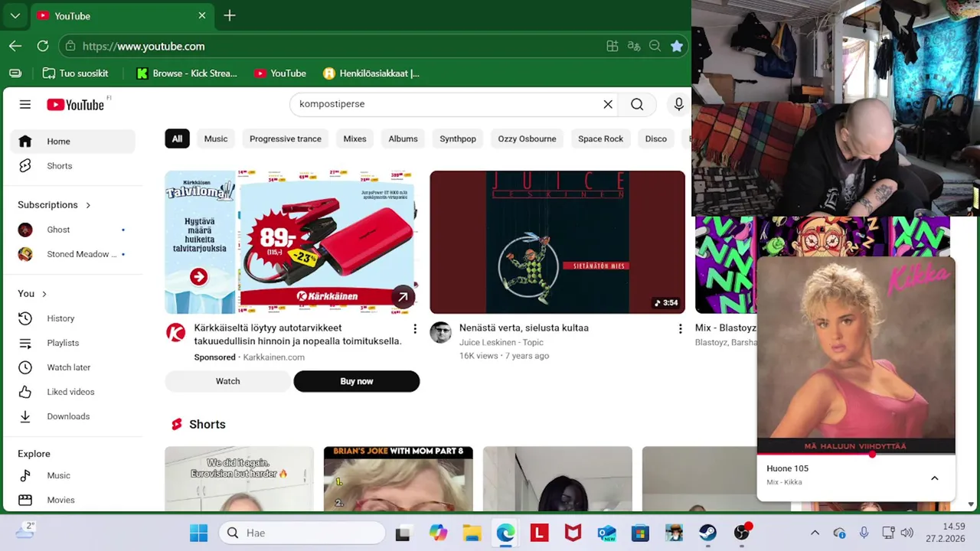Select the Albums filter chip

click(403, 139)
